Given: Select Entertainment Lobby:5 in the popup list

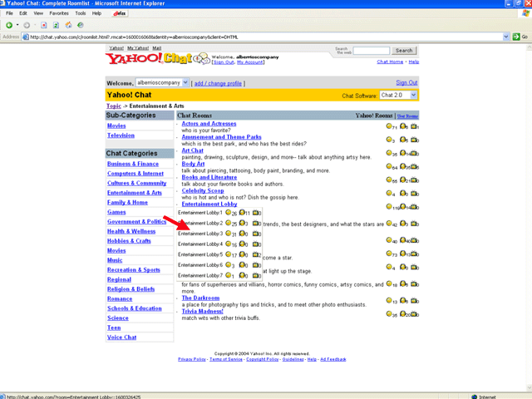Looking at the screenshot, I should (200, 254).
